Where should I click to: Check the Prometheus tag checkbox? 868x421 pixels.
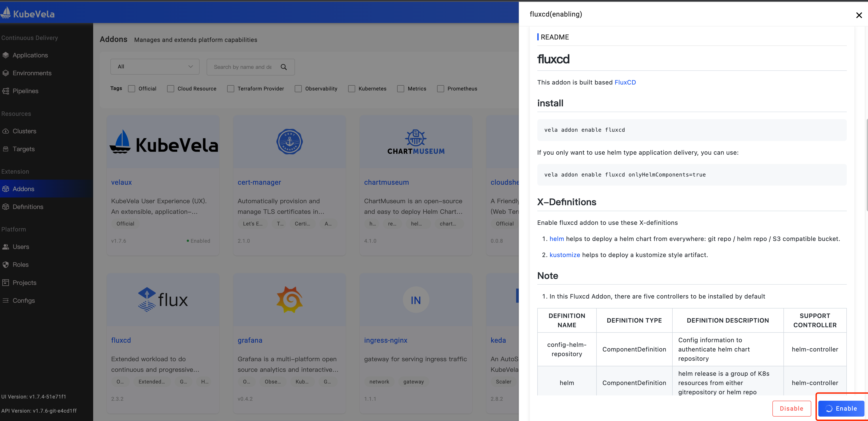click(x=440, y=88)
